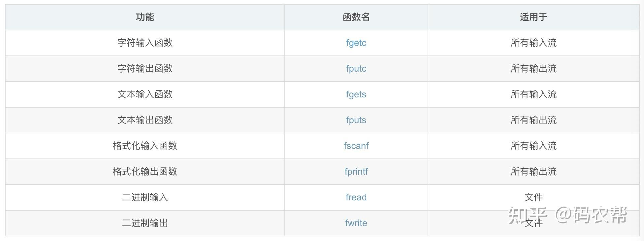Select the 字符输出函数 cell
The width and height of the screenshot is (644, 241).
point(145,69)
